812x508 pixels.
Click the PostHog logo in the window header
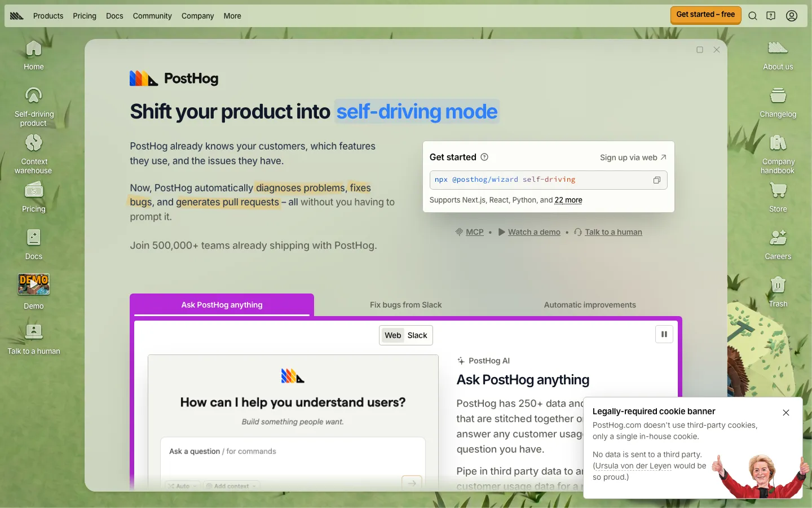[174, 78]
